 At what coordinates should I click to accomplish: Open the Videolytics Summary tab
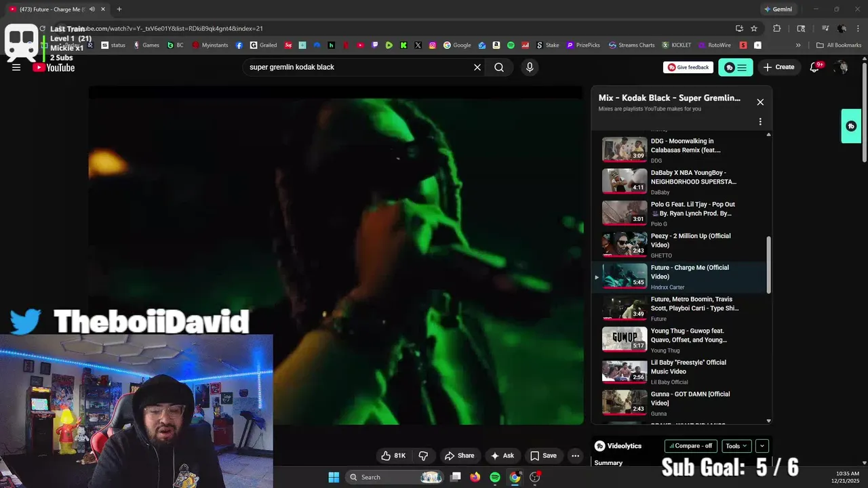point(608,463)
